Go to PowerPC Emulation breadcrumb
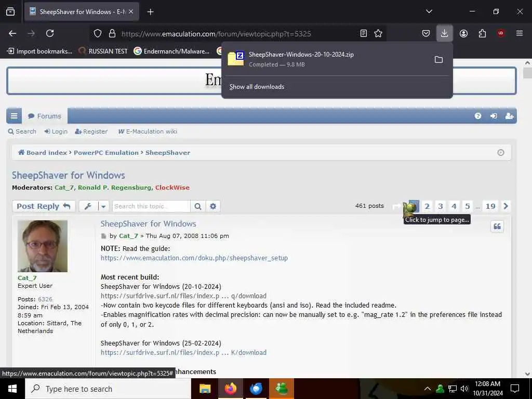Viewport: 532px width, 399px height. click(106, 153)
